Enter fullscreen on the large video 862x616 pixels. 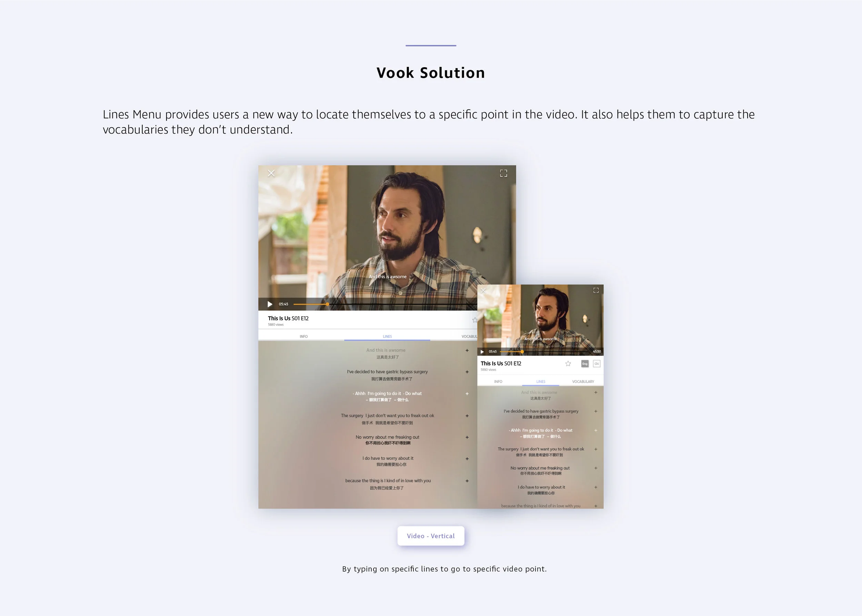click(x=503, y=173)
